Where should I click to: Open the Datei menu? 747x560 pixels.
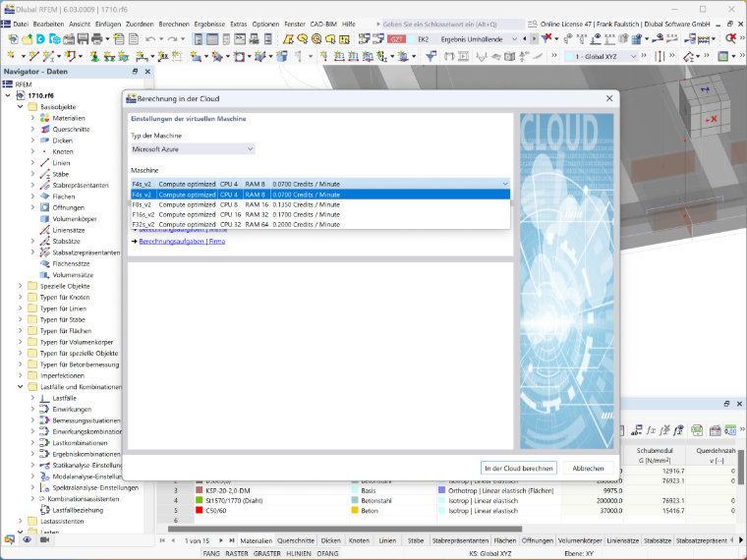point(21,24)
